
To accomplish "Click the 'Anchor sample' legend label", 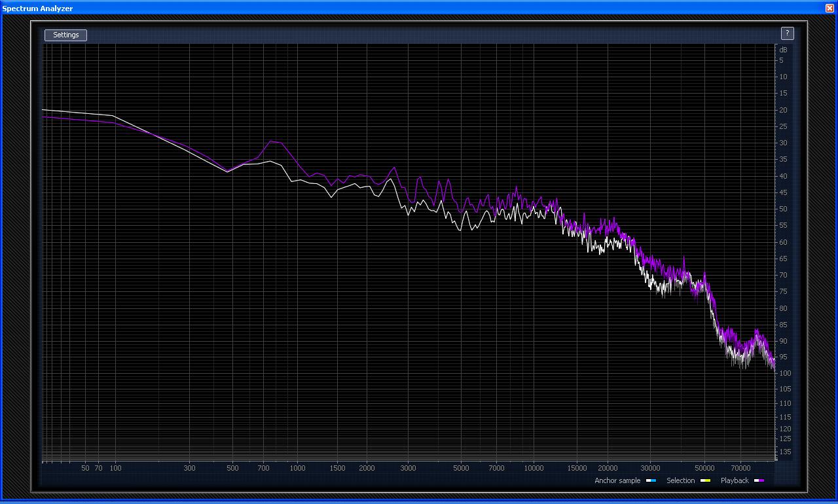I will (x=617, y=480).
